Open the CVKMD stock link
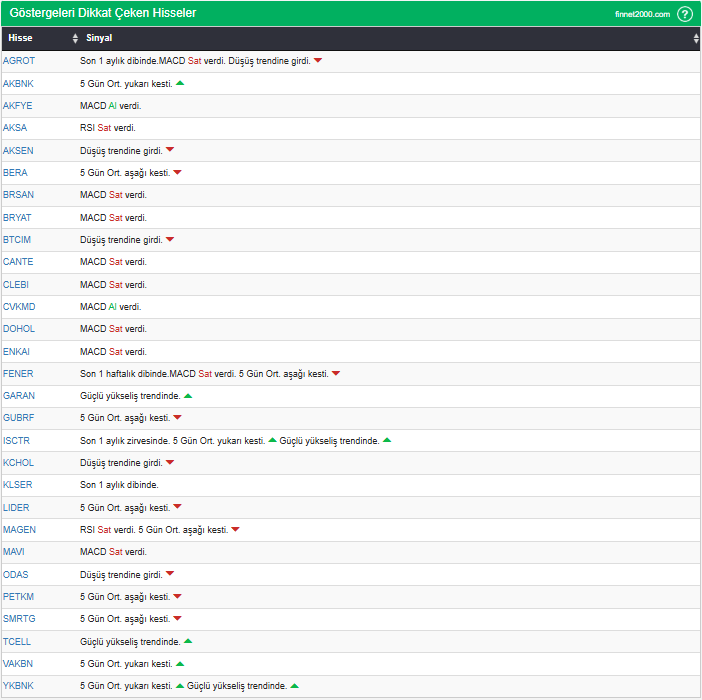 pyautogui.click(x=19, y=307)
